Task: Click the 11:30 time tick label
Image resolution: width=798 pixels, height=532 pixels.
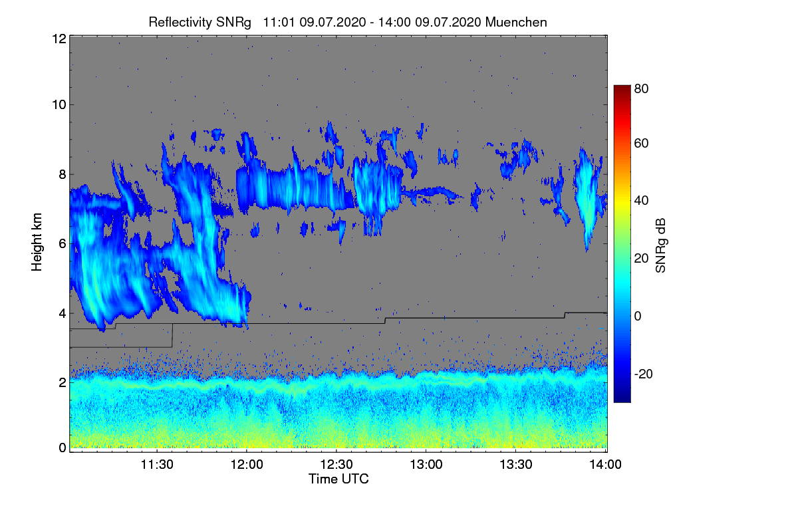Action: (x=157, y=465)
